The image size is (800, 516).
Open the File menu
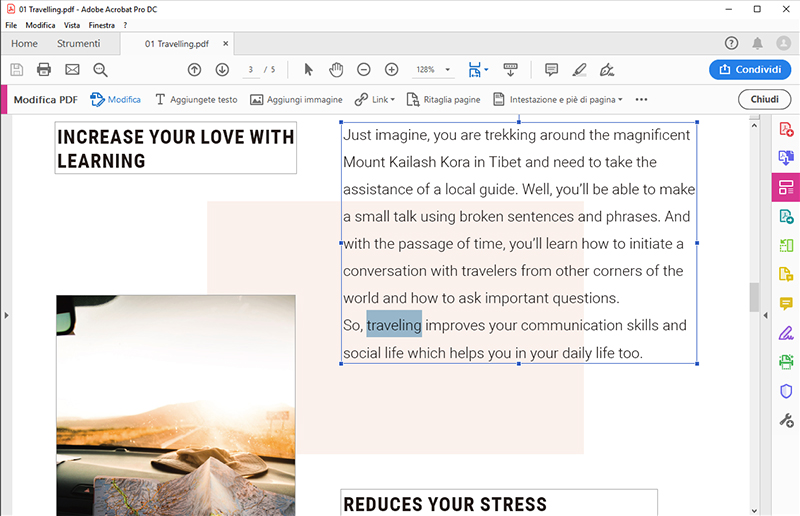[11, 25]
